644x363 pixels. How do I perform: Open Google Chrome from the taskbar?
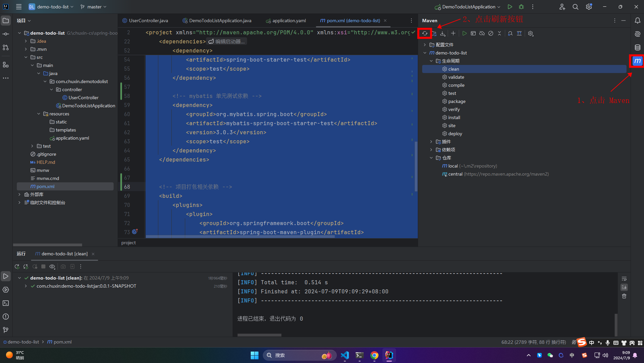(374, 355)
